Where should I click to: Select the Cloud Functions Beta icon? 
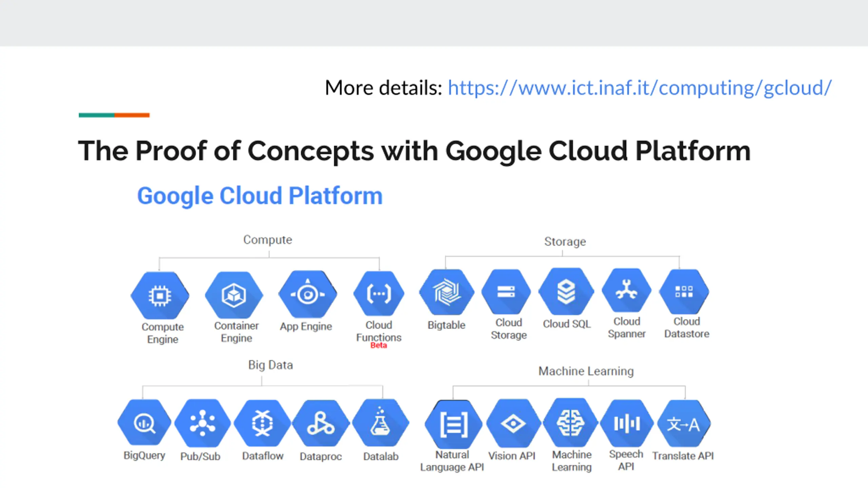379,293
